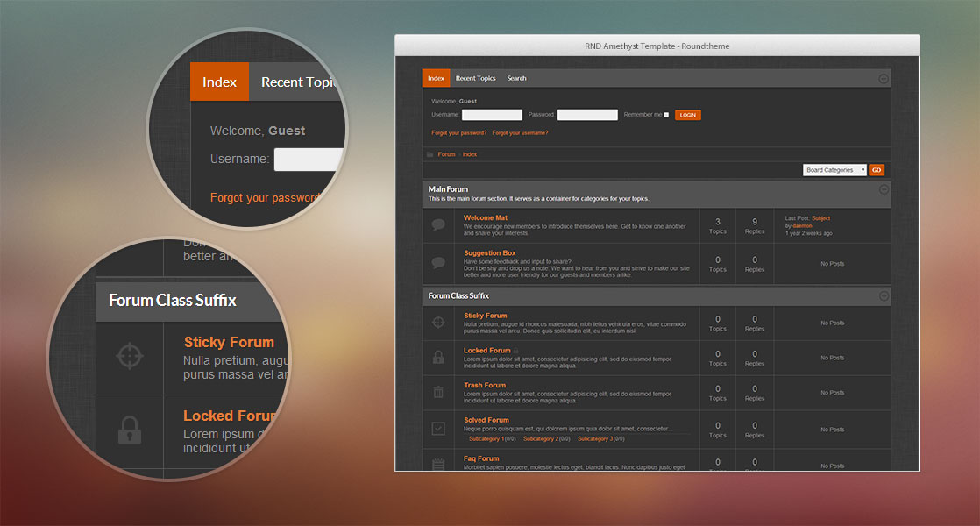The image size is (980, 526).
Task: Click the "1 year 2 weeks ago" text
Action: [x=809, y=234]
